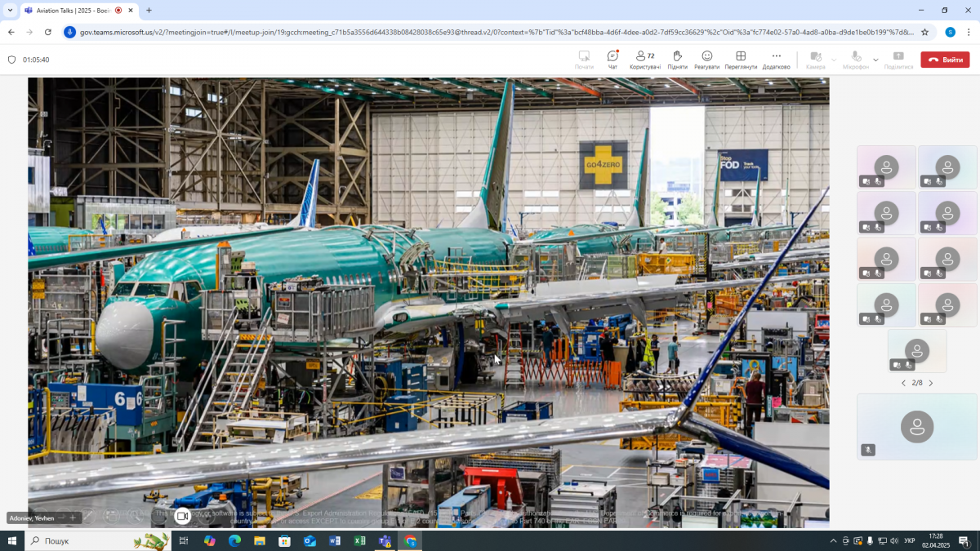The image size is (980, 551).
Task: Expand the microphone options dropdown arrow
Action: [x=875, y=60]
